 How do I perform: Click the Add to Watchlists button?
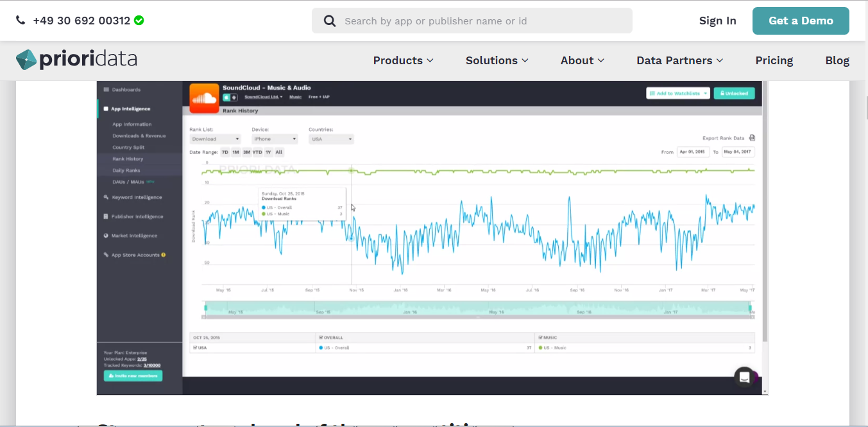(677, 92)
